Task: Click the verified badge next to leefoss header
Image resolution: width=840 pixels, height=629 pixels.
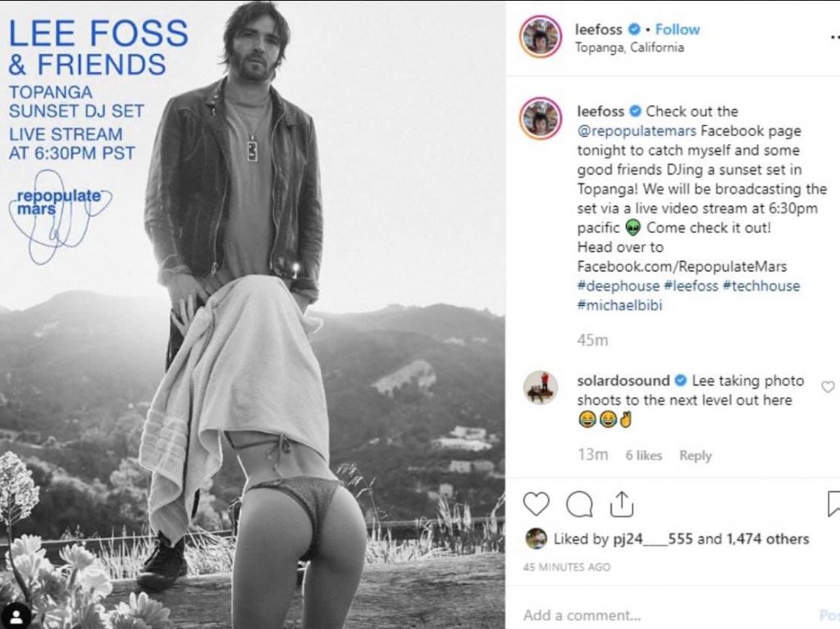Action: tap(634, 29)
